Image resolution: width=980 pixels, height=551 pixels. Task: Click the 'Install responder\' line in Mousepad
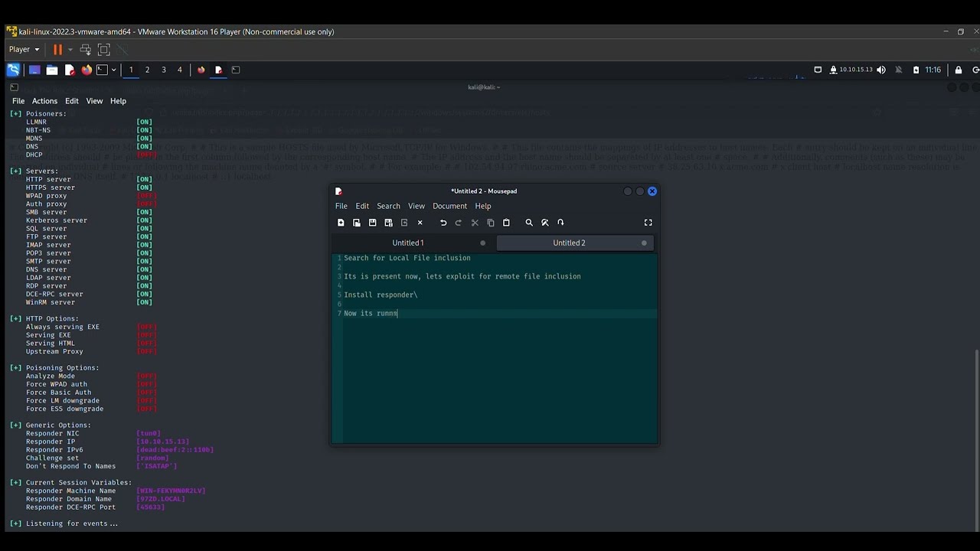pos(381,295)
